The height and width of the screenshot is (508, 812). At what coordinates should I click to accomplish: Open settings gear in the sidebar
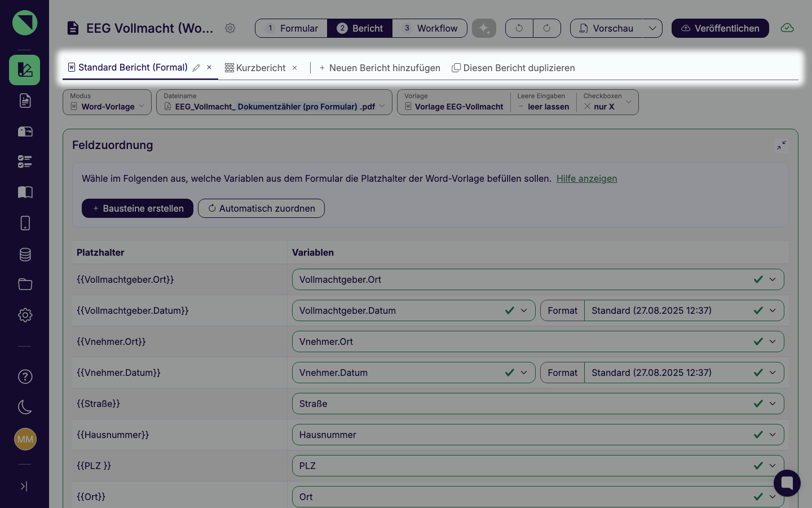[x=25, y=315]
